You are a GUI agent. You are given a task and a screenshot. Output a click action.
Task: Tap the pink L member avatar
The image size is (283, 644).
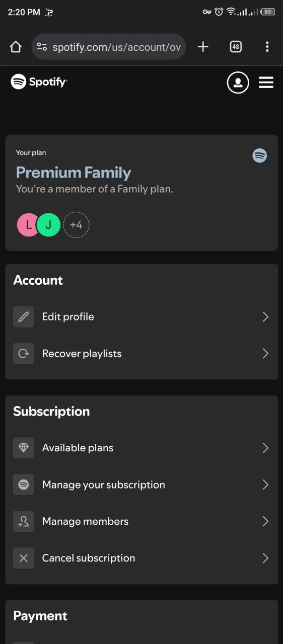28,225
